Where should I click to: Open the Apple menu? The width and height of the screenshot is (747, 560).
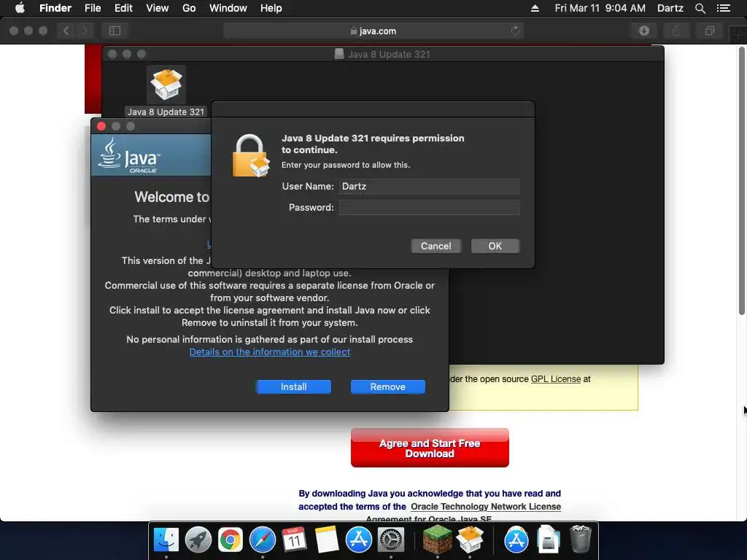click(x=20, y=8)
